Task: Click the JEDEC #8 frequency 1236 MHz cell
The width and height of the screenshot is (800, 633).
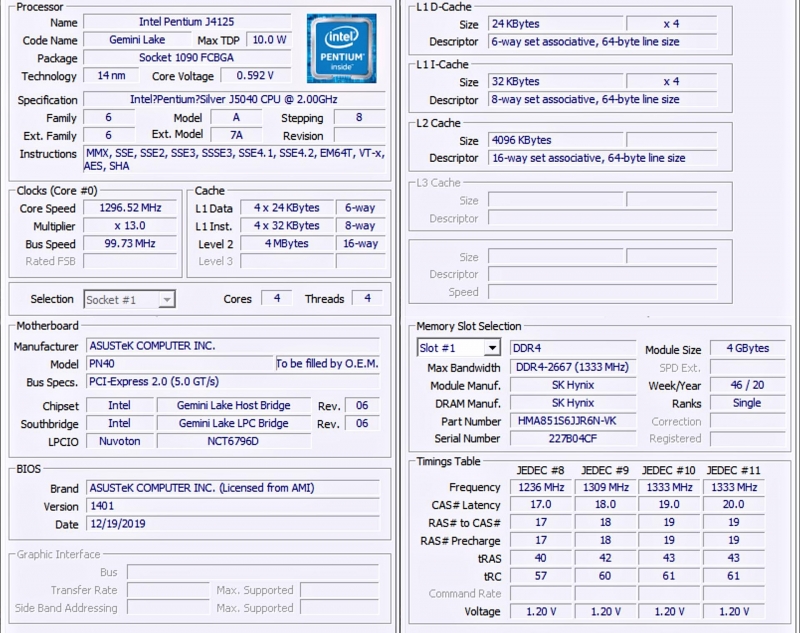Action: click(541, 487)
